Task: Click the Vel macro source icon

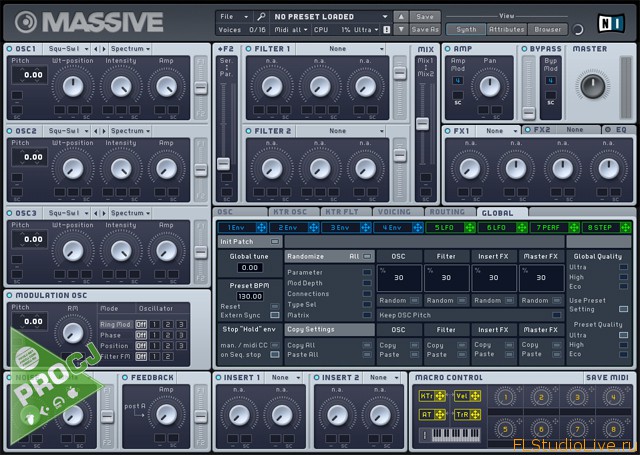Action: (461, 396)
